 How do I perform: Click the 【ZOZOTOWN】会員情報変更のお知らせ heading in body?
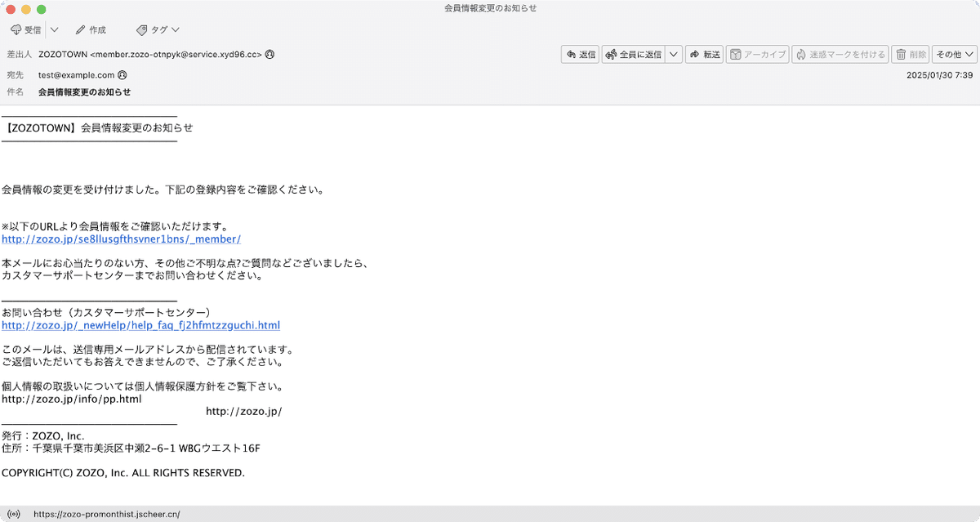click(x=97, y=128)
